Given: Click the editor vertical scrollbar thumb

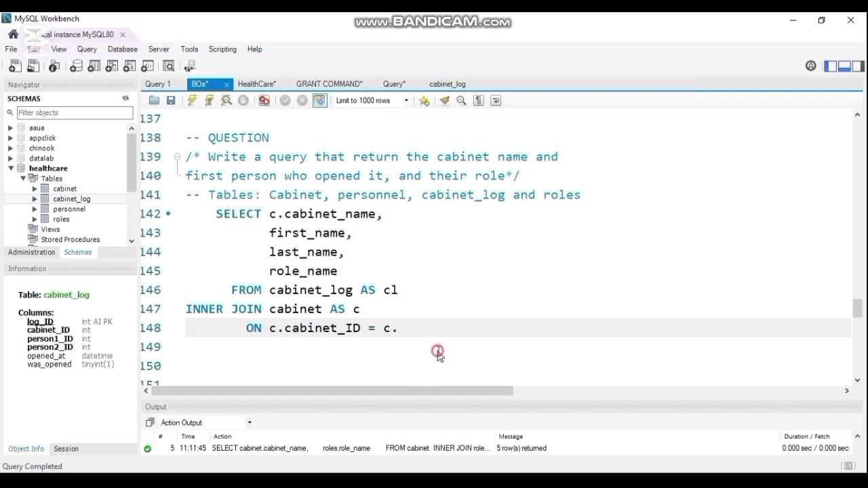Looking at the screenshot, I should click(858, 308).
